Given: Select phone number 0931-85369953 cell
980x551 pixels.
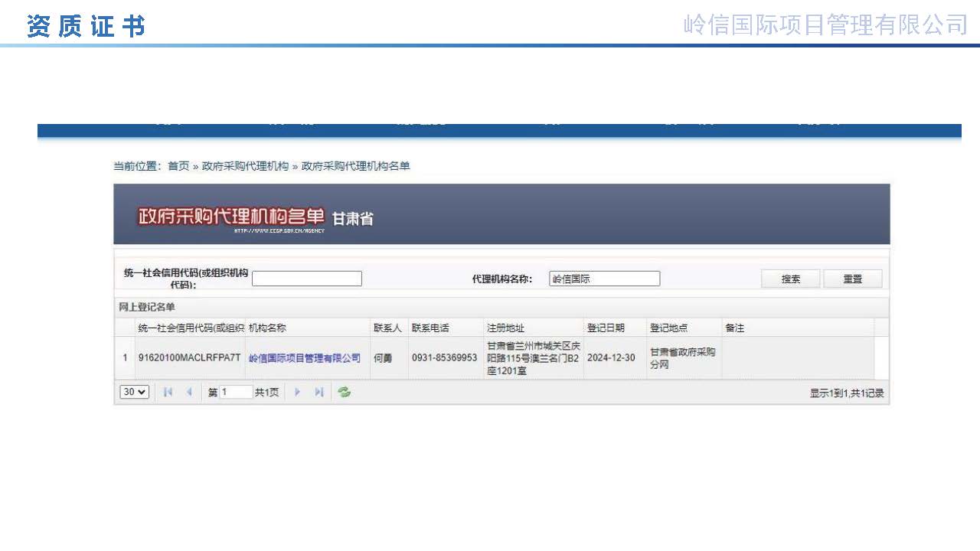Looking at the screenshot, I should (445, 358).
